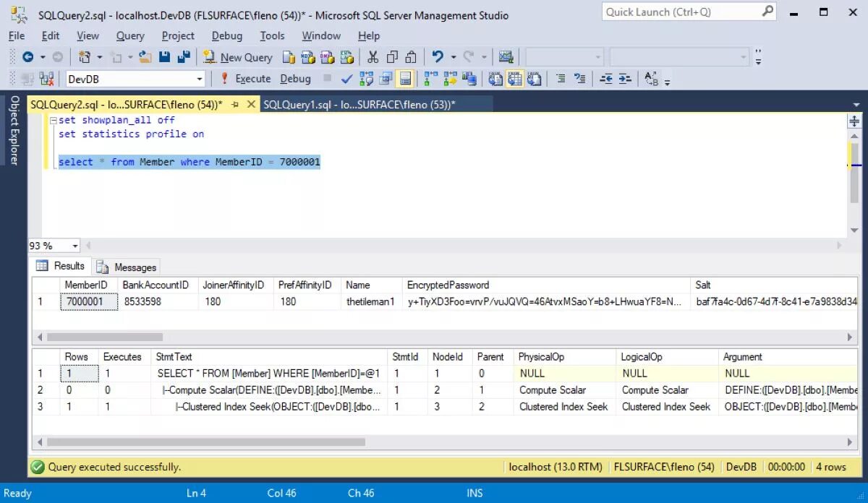Parse the query with the checkmark icon
Image resolution: width=868 pixels, height=503 pixels.
347,79
